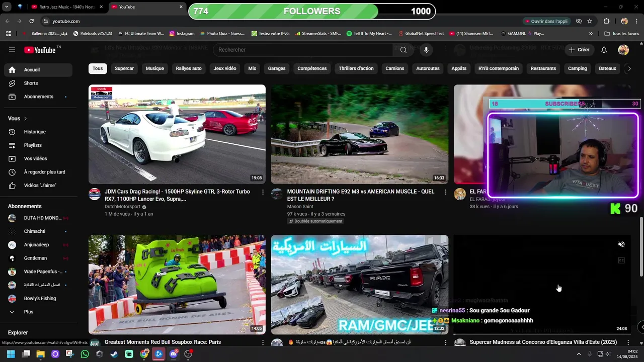This screenshot has width=644, height=362.
Task: Open the bookmarks apps grid icon
Action: pos(9,34)
